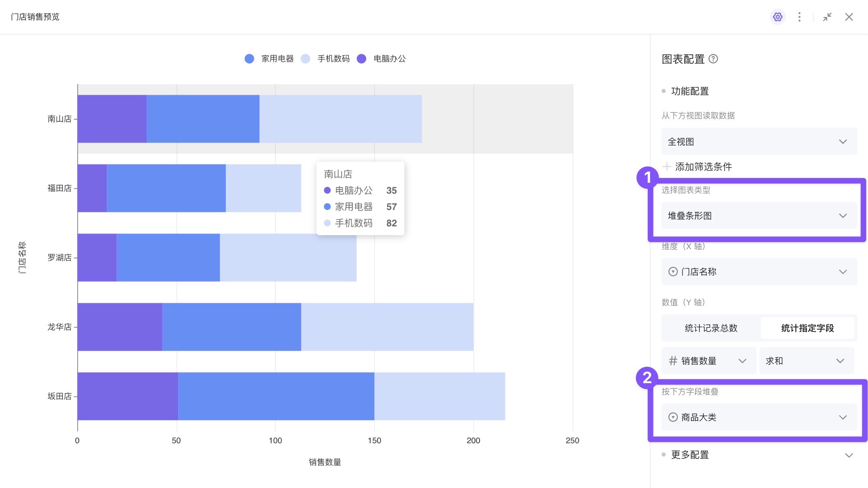Click the circle icon beside 商品大类
868x488 pixels.
(x=673, y=417)
